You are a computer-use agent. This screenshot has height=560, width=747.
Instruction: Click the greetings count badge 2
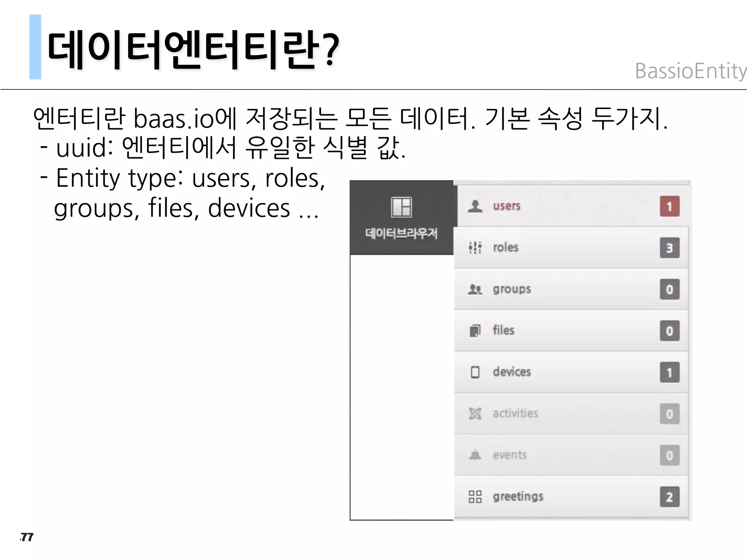point(670,497)
